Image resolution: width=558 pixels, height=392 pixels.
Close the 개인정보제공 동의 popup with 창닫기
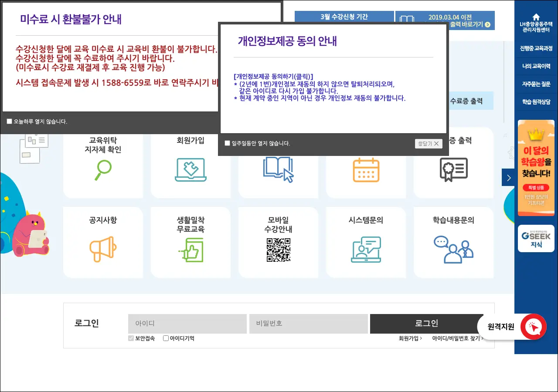[x=429, y=144]
